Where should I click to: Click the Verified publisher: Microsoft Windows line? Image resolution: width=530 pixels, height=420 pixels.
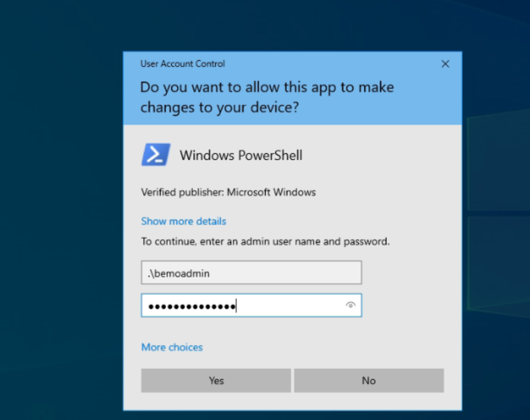click(x=228, y=192)
